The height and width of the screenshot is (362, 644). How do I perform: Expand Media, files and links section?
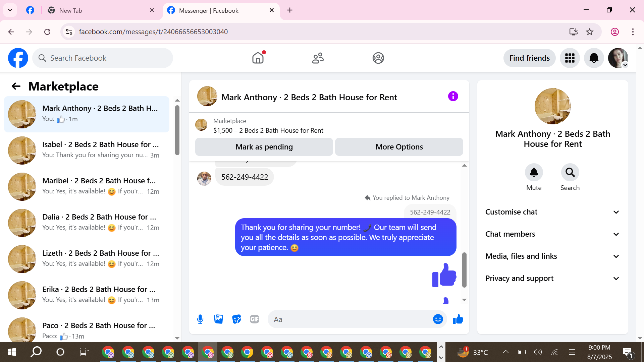click(x=552, y=256)
